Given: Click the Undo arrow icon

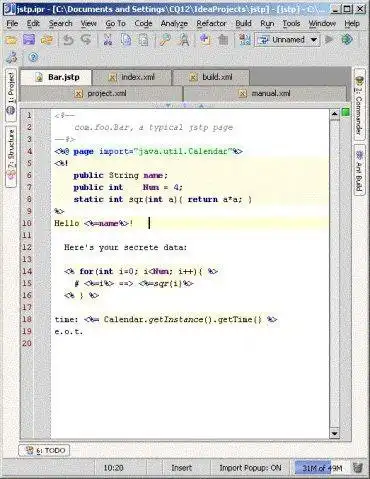Looking at the screenshot, I should point(68,40).
